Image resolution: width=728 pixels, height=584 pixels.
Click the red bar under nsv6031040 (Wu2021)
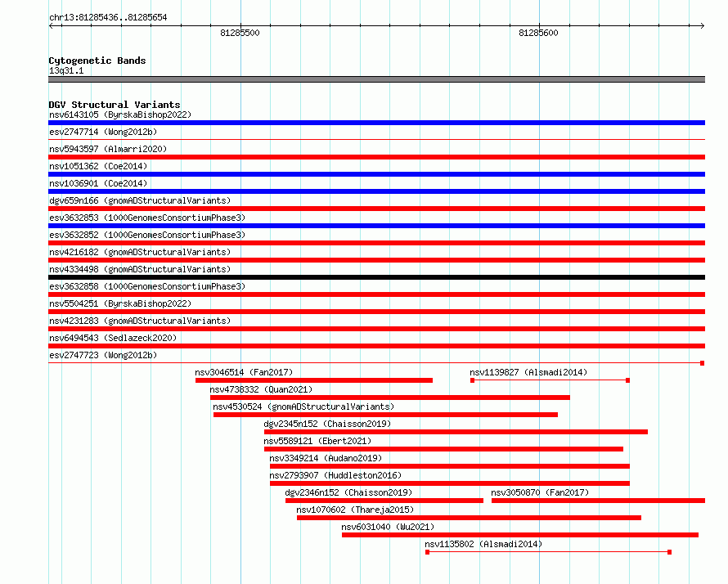(x=520, y=535)
